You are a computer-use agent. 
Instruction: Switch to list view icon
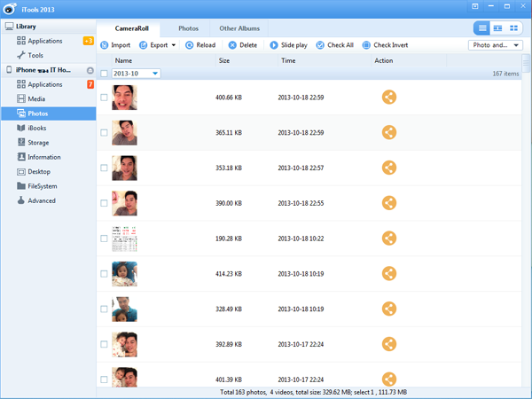pos(482,28)
